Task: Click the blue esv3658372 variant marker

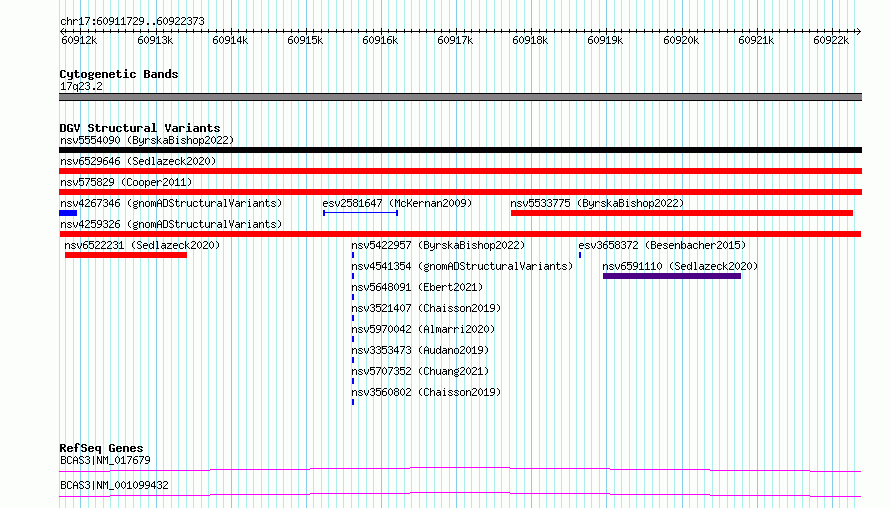Action: (580, 255)
